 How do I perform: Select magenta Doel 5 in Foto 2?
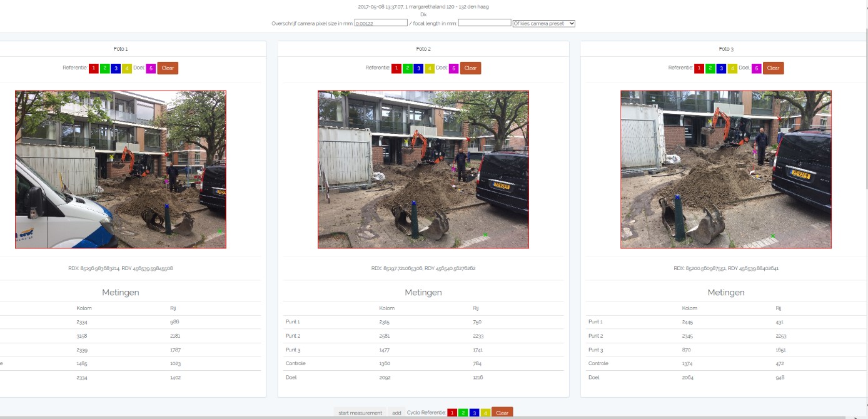coord(453,68)
